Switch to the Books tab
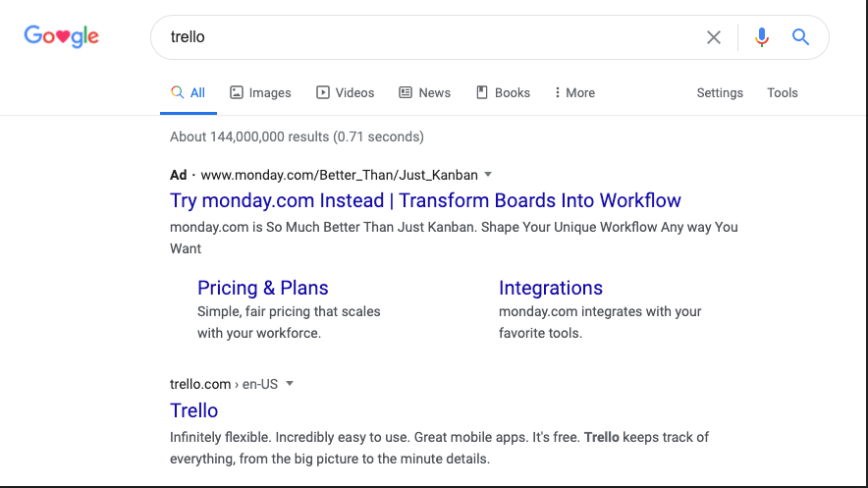Image resolution: width=868 pixels, height=488 pixels. point(503,93)
